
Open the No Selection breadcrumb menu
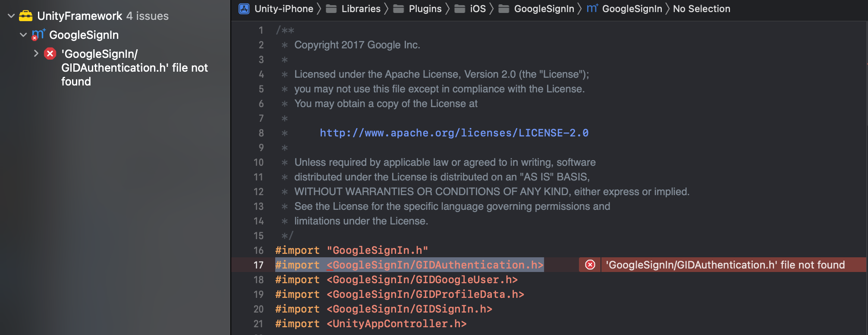(x=701, y=9)
